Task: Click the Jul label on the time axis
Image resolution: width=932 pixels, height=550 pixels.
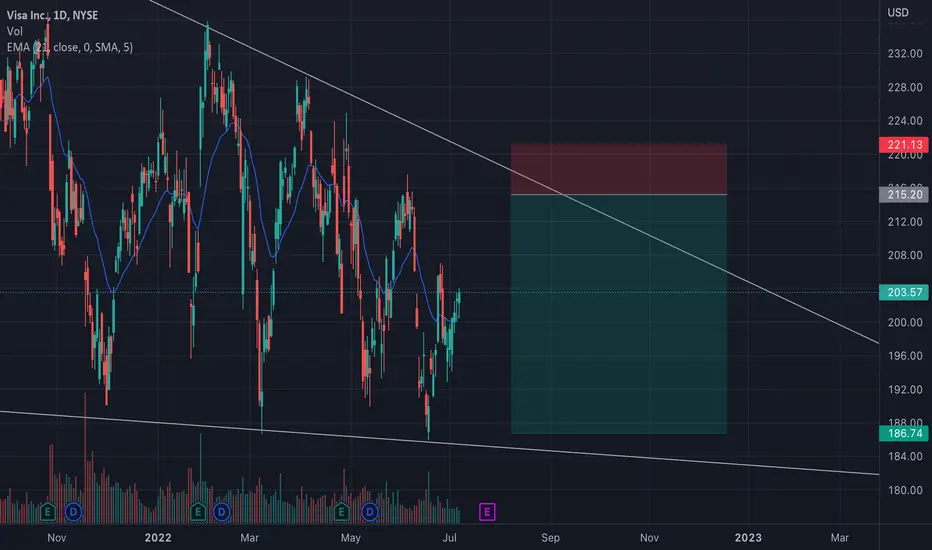Action: 450,538
